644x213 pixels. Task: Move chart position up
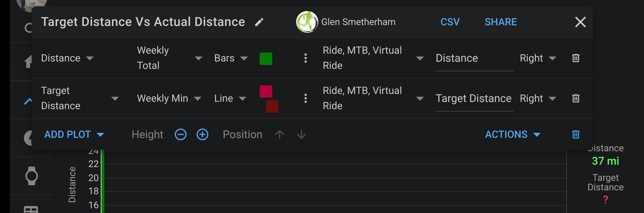pos(279,135)
